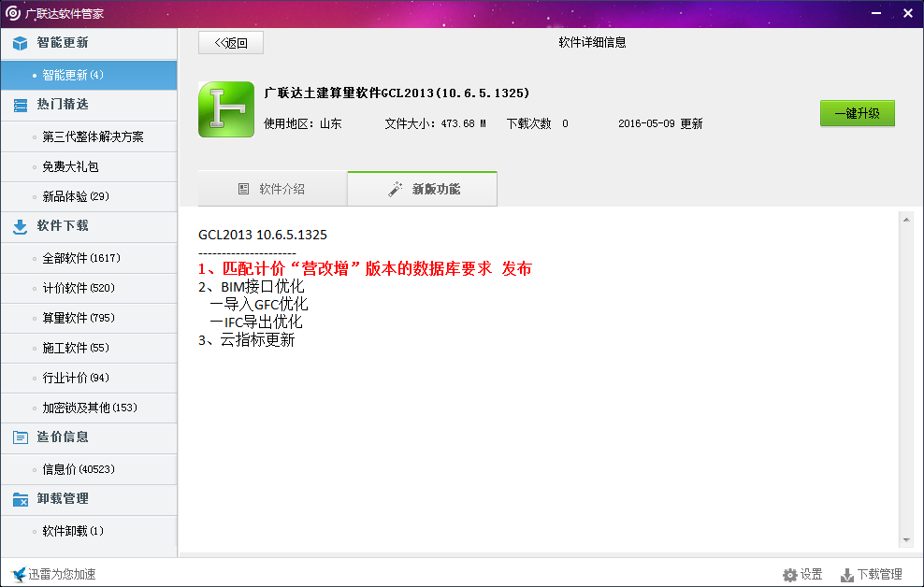
Task: Click the 设置 gear icon
Action: [789, 575]
